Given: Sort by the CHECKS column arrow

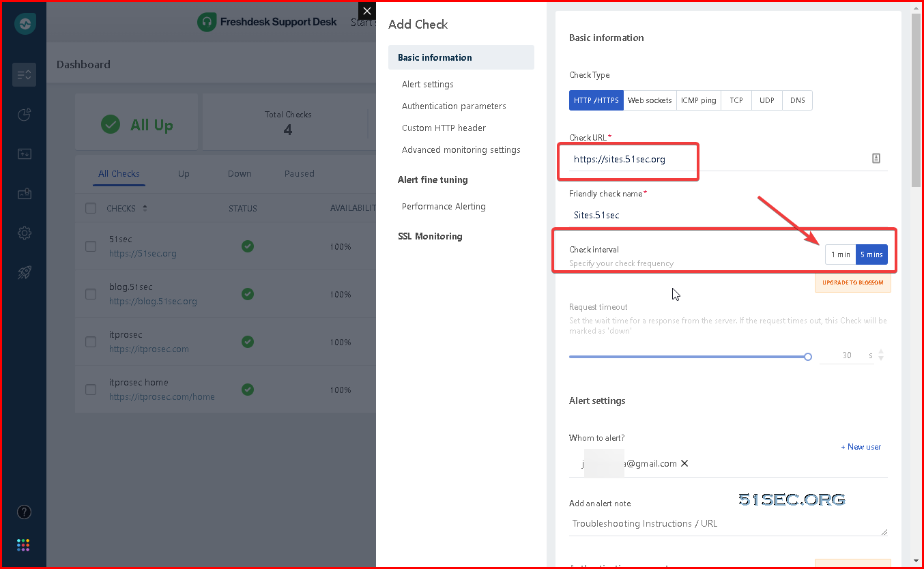Looking at the screenshot, I should click(x=145, y=208).
